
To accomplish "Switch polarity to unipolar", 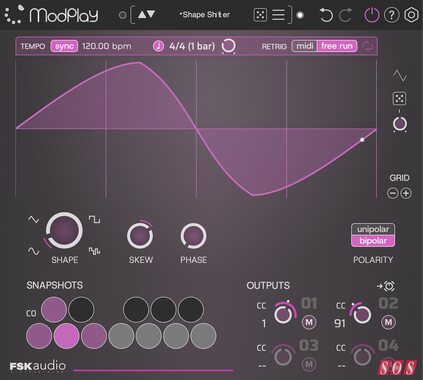I will pyautogui.click(x=373, y=229).
